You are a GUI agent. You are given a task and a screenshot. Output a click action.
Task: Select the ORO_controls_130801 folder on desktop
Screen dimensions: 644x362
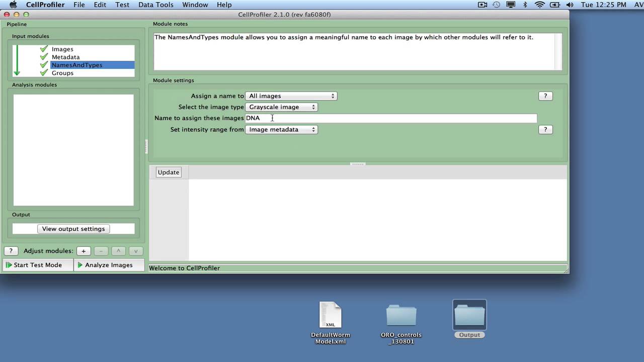click(x=401, y=323)
